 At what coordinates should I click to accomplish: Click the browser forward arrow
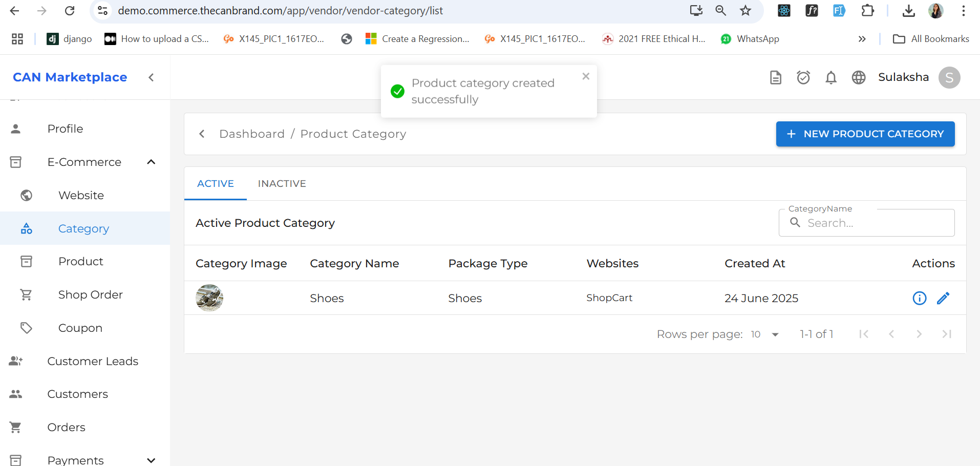[x=42, y=11]
